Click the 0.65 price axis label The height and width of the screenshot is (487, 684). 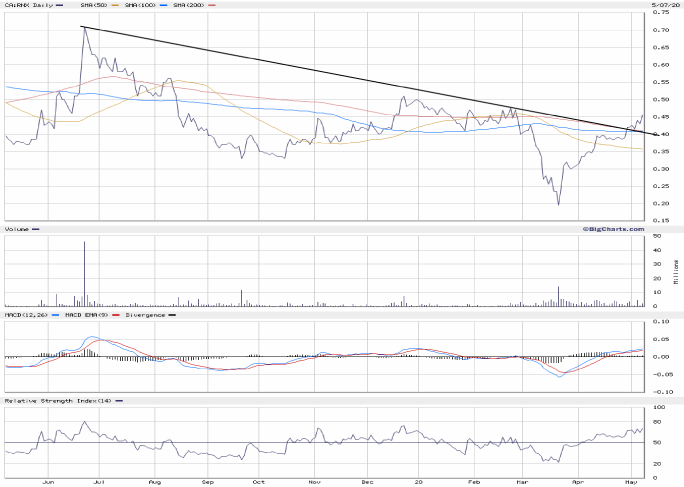pos(661,48)
